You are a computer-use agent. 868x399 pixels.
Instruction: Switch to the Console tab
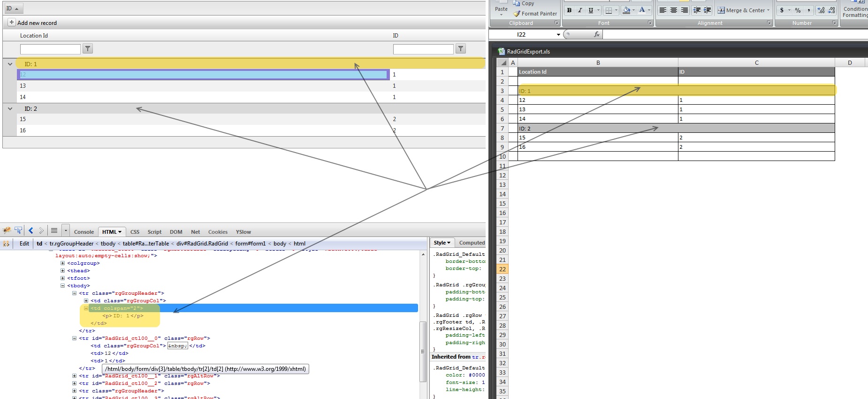pos(84,232)
